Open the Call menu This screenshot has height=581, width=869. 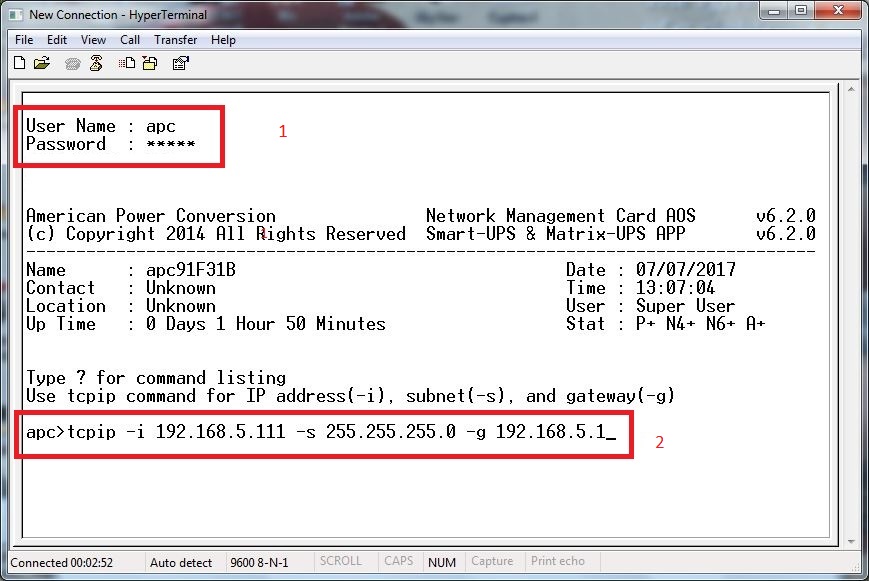pyautogui.click(x=131, y=40)
